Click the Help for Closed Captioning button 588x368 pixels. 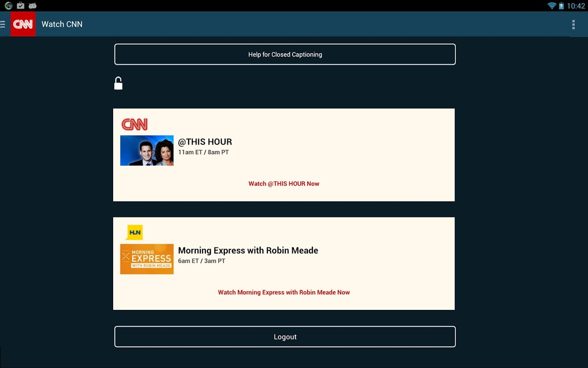(x=285, y=54)
